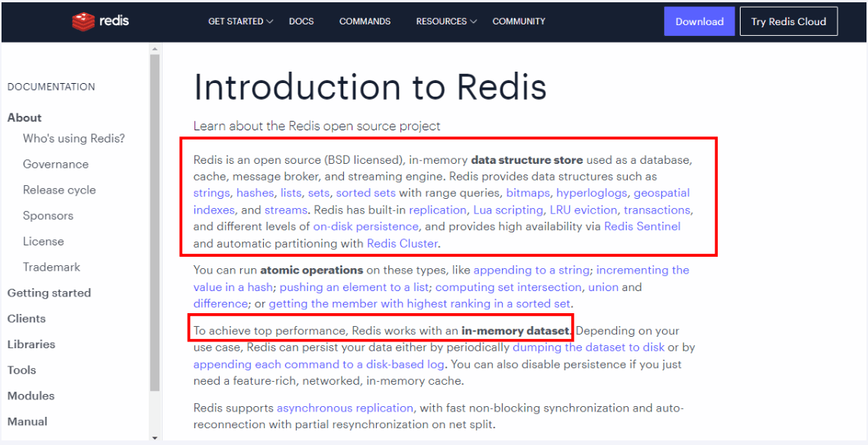Image resolution: width=868 pixels, height=445 pixels.
Task: Open the DOCS menu item
Action: [x=301, y=21]
